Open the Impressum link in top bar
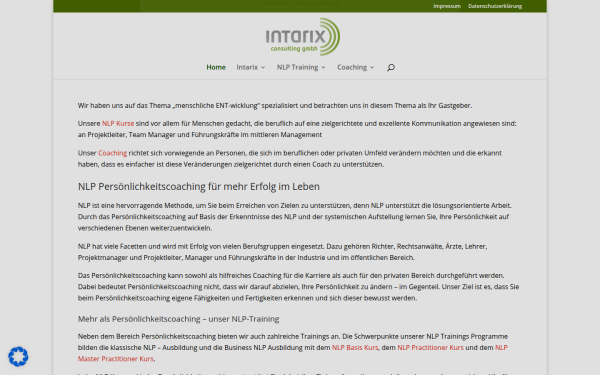This screenshot has width=600, height=375. (447, 6)
